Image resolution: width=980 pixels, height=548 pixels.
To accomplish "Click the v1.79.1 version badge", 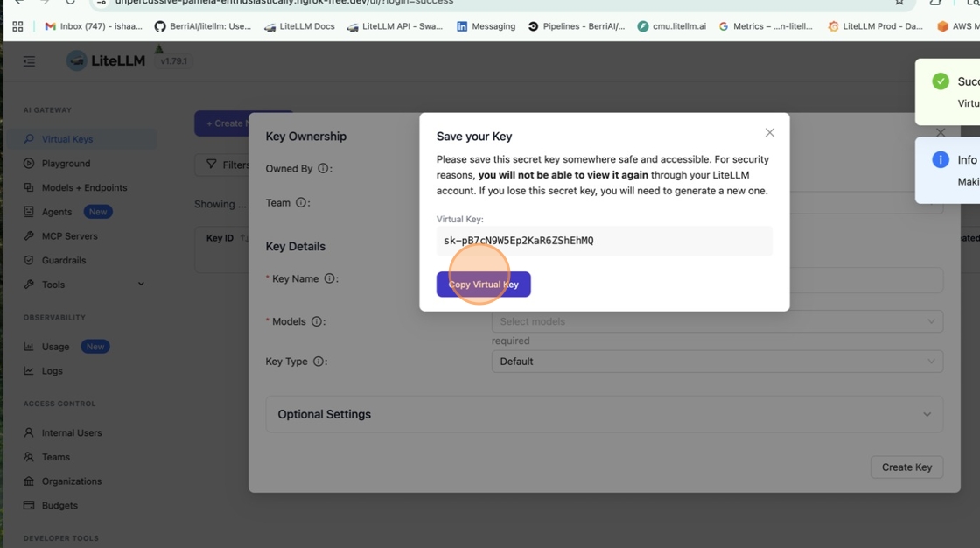I will tap(173, 61).
